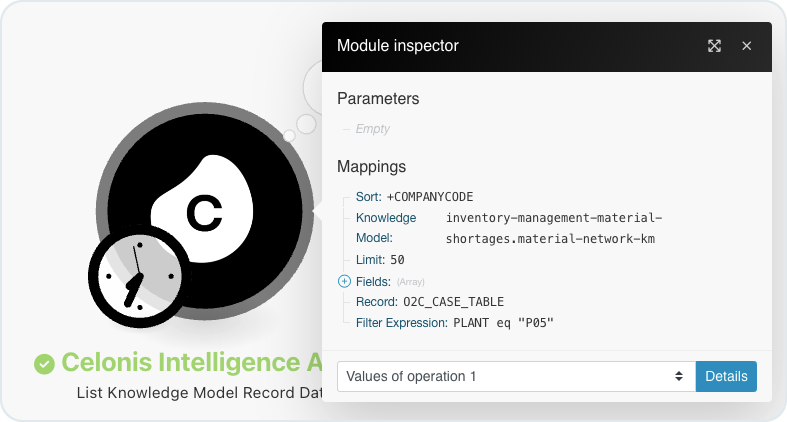Expand the Module inspector to fullscreen
This screenshot has width=787, height=422.
pyautogui.click(x=714, y=46)
